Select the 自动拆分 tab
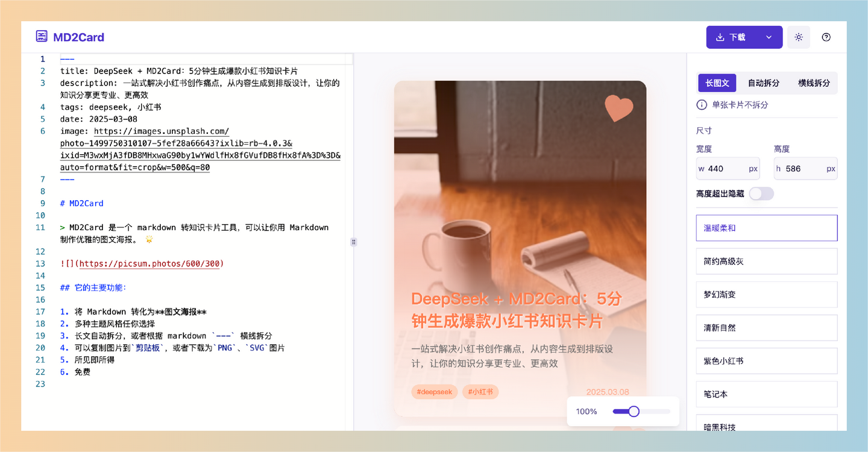The width and height of the screenshot is (868, 452). (x=764, y=83)
